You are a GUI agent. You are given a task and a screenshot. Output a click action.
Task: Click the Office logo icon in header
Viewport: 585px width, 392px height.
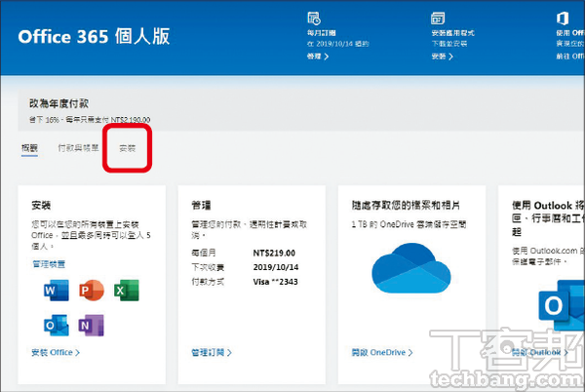(x=563, y=18)
